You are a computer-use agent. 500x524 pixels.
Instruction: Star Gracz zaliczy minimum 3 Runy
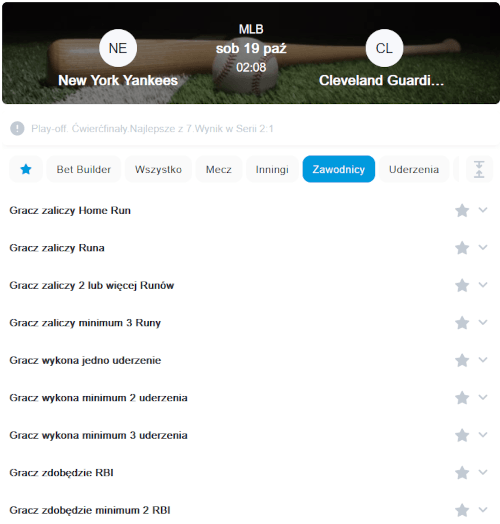pos(462,323)
